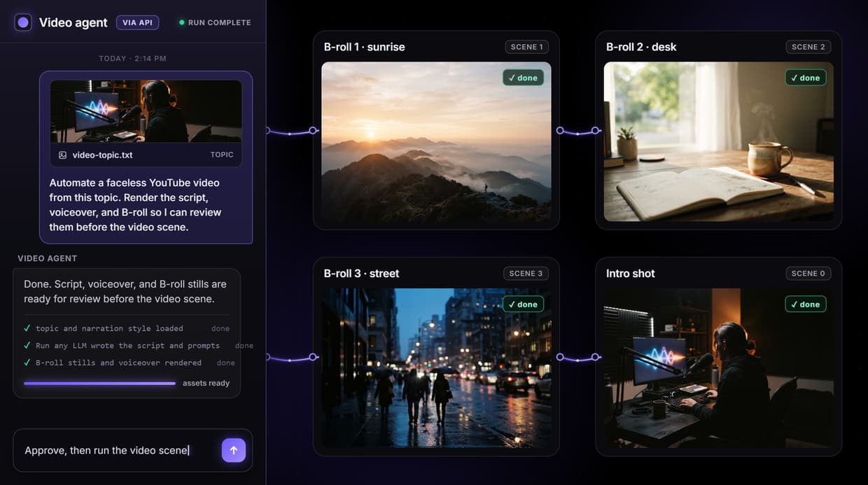
Task: Open the B-roll 1 sunrise image
Action: click(x=436, y=142)
